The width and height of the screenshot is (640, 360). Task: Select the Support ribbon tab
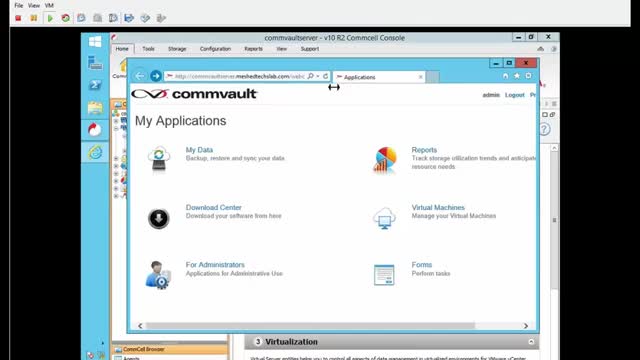point(310,49)
